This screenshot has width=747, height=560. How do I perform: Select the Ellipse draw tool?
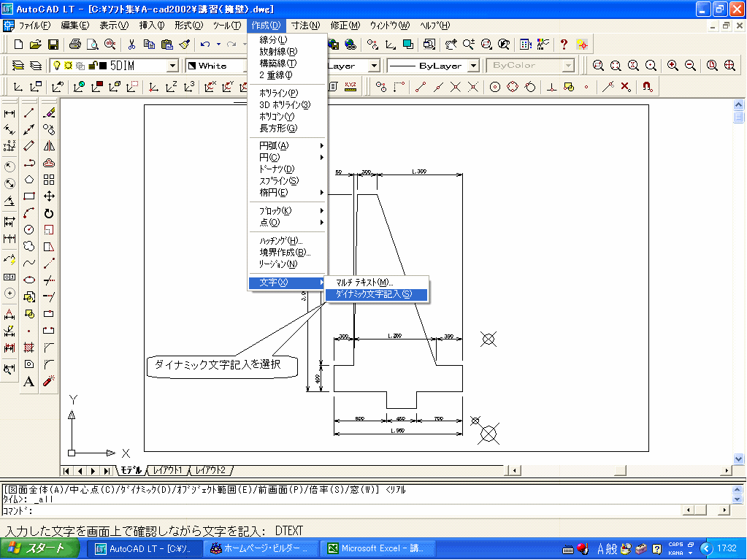29,280
